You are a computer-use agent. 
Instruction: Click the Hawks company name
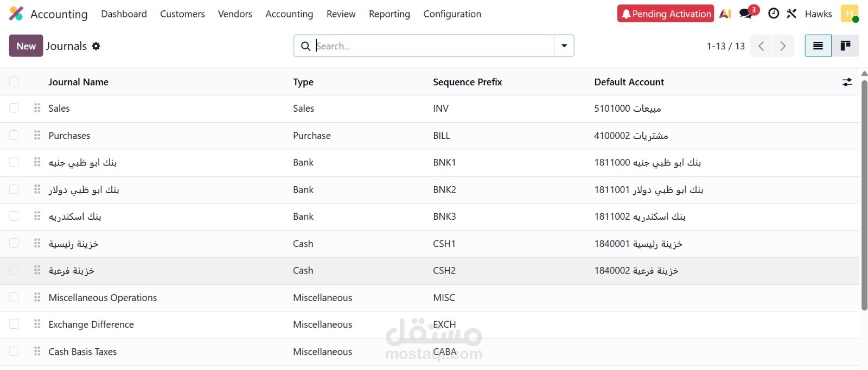[x=818, y=14]
